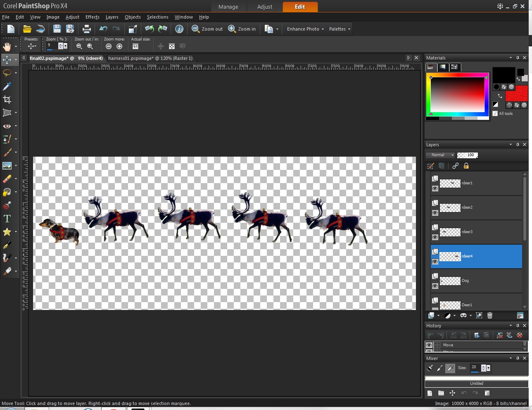Open the Selections menu
This screenshot has width=532, height=410.
pyautogui.click(x=157, y=17)
